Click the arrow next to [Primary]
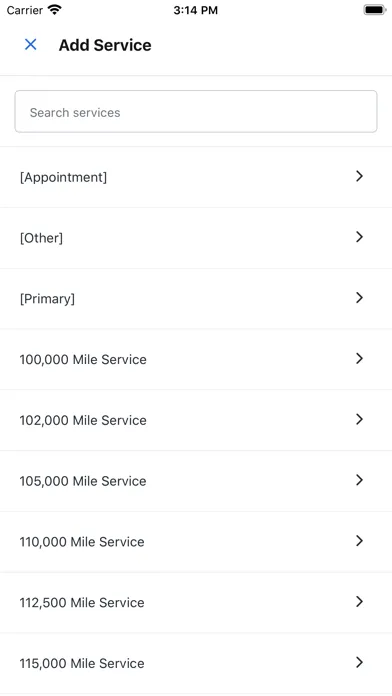Screen dimensions: 392x696 point(360,298)
